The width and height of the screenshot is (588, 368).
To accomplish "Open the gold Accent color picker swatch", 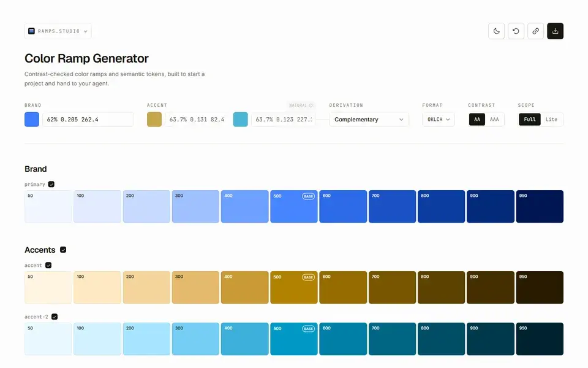I will (x=154, y=120).
